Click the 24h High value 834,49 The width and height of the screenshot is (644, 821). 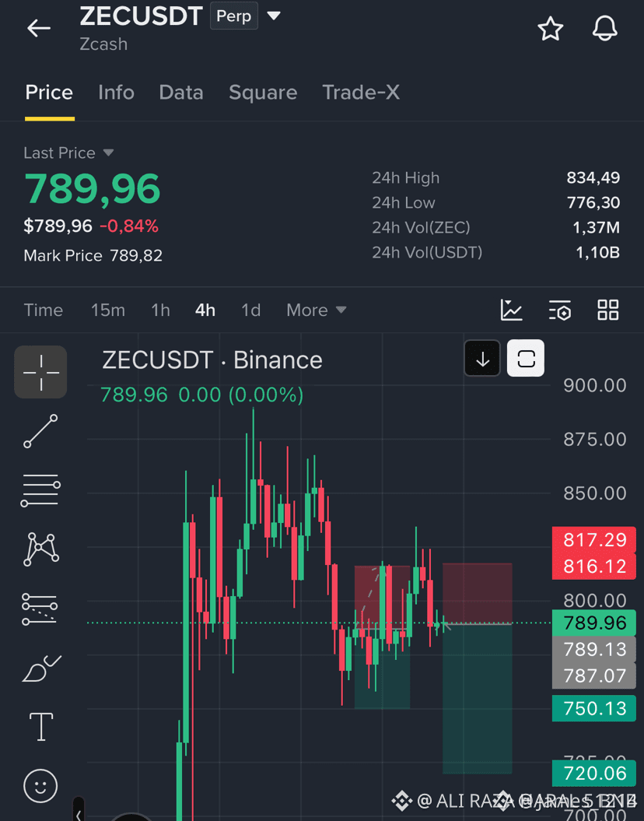tap(593, 178)
